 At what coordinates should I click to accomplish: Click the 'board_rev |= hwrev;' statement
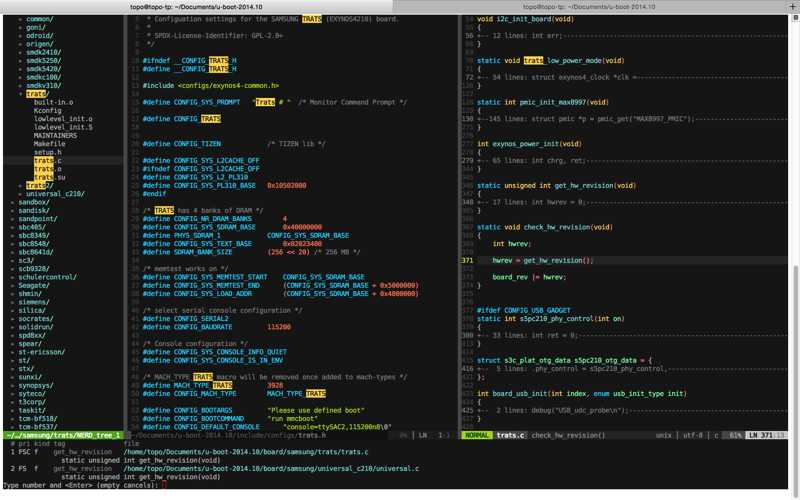coord(529,277)
